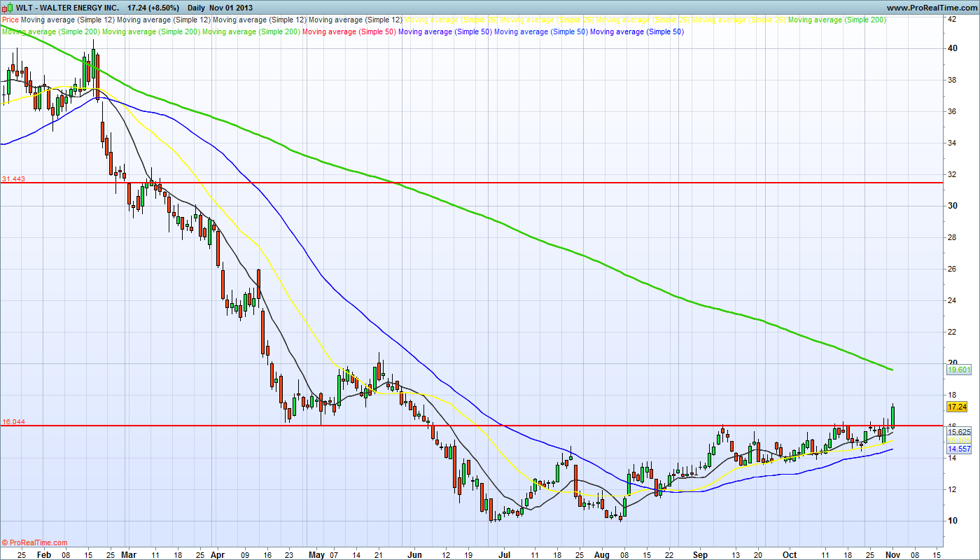
Task: Click the Apr label on time axis
Action: coord(217,555)
